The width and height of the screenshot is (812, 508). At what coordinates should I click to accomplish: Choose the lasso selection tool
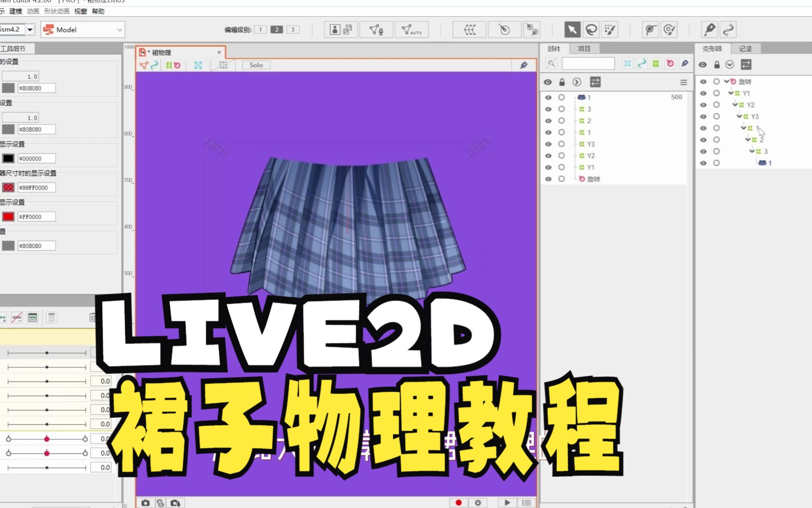591,30
